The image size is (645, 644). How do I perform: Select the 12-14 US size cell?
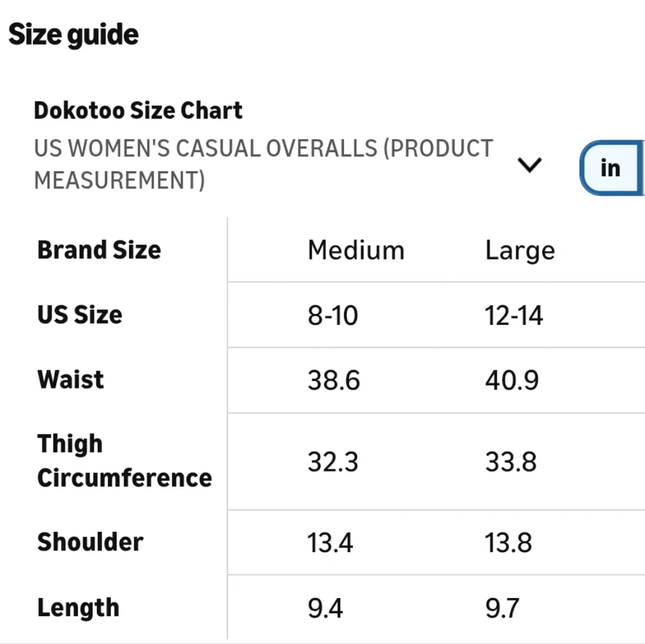pos(514,316)
